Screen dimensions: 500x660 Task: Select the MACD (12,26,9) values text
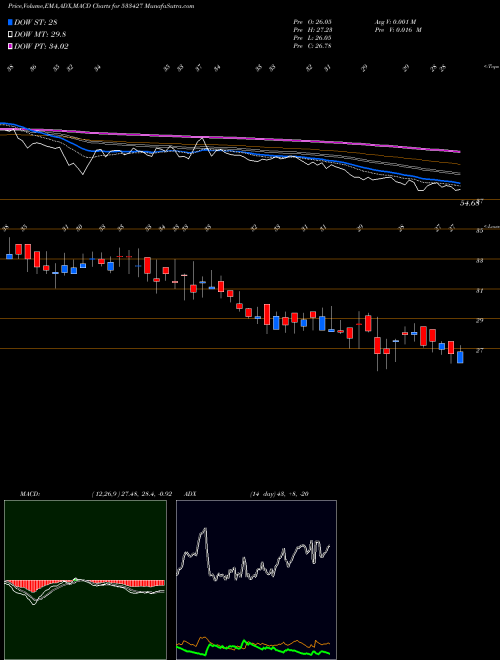(x=131, y=494)
